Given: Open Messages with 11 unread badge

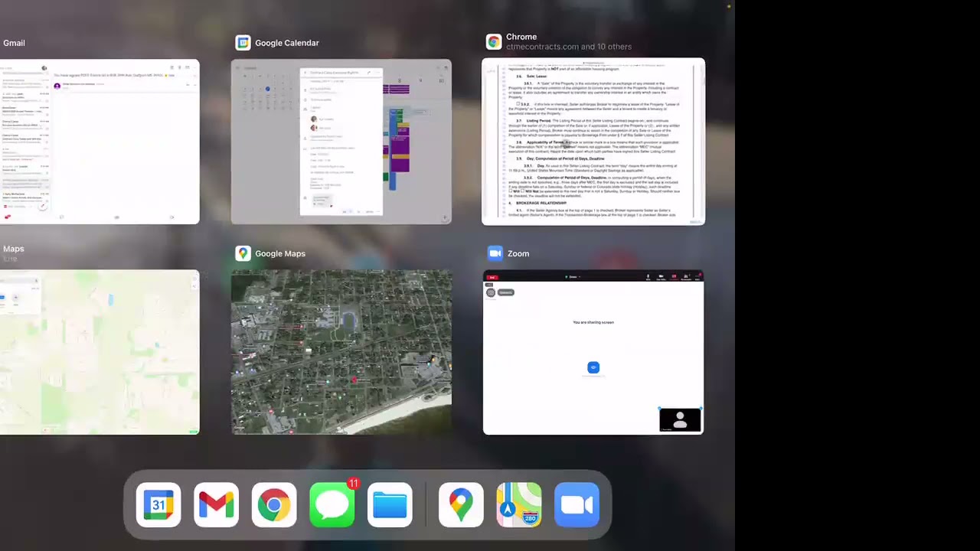Looking at the screenshot, I should (x=332, y=505).
